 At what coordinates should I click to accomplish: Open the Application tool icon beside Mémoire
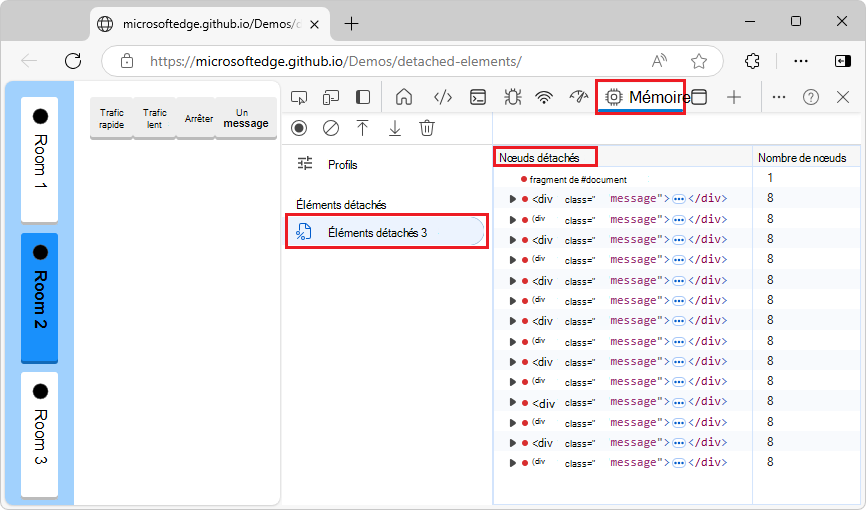tap(699, 97)
